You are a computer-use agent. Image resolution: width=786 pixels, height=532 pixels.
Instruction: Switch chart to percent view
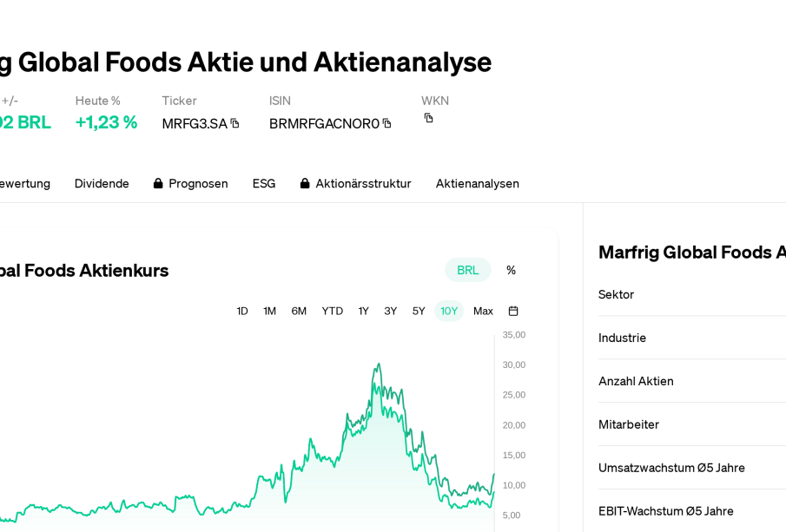511,270
